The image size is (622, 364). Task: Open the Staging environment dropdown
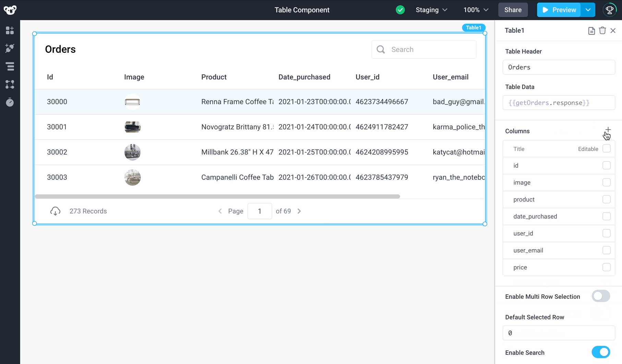tap(431, 10)
